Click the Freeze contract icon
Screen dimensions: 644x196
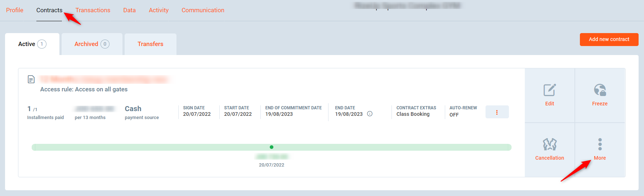pyautogui.click(x=600, y=90)
